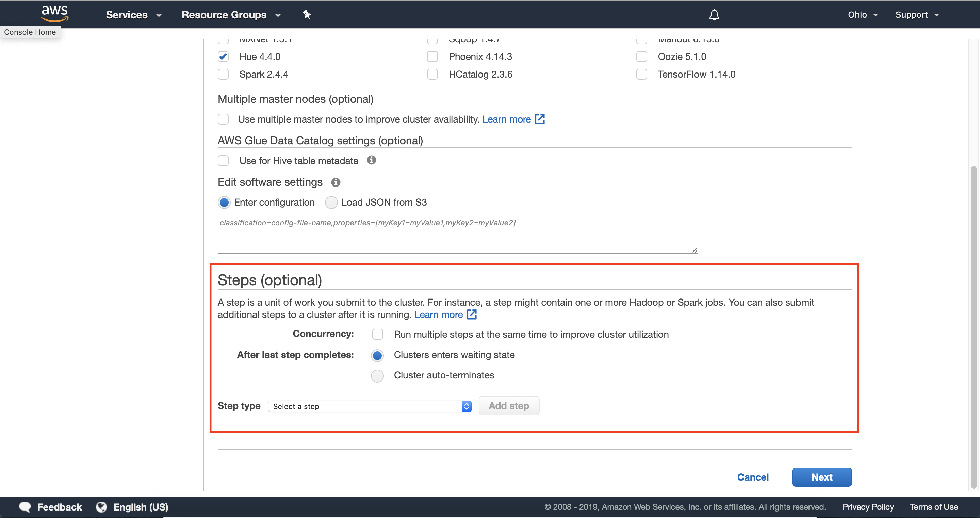Expand the Support menu dropdown

tap(916, 14)
